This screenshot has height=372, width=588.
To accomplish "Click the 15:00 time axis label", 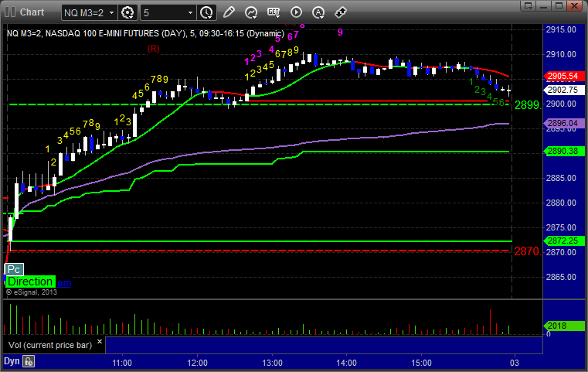I will [422, 363].
